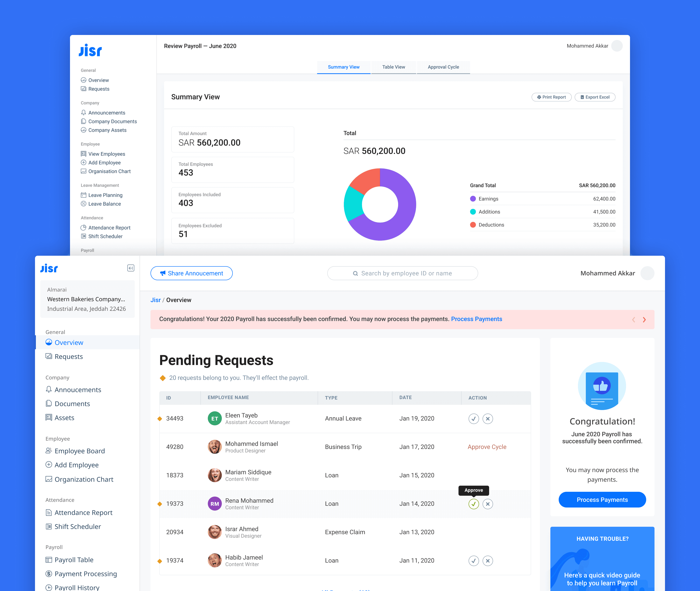Click the purple Earnings legend dot

point(473,199)
